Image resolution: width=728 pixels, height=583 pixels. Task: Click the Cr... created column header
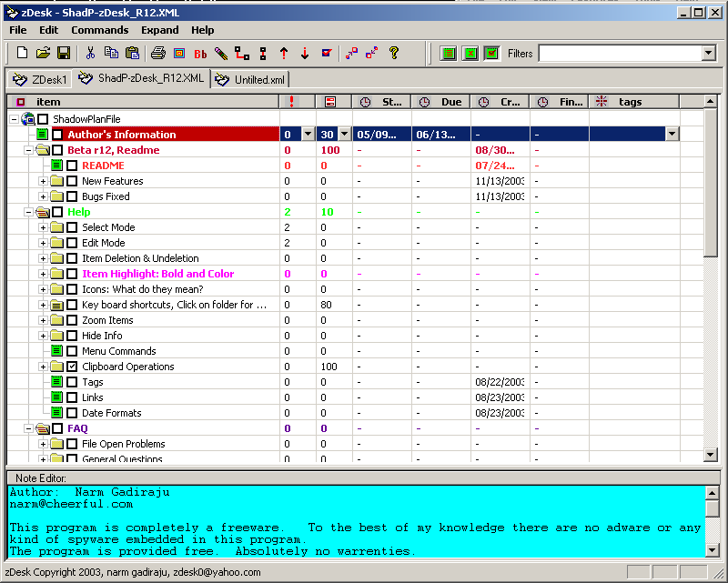[500, 102]
